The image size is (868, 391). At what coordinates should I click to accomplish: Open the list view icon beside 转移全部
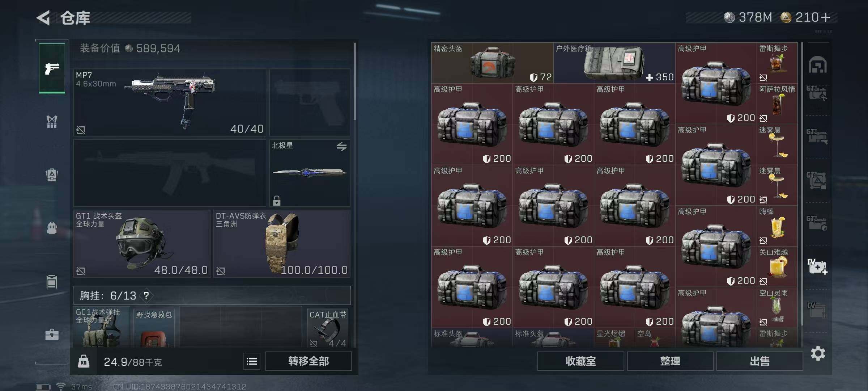click(x=252, y=361)
